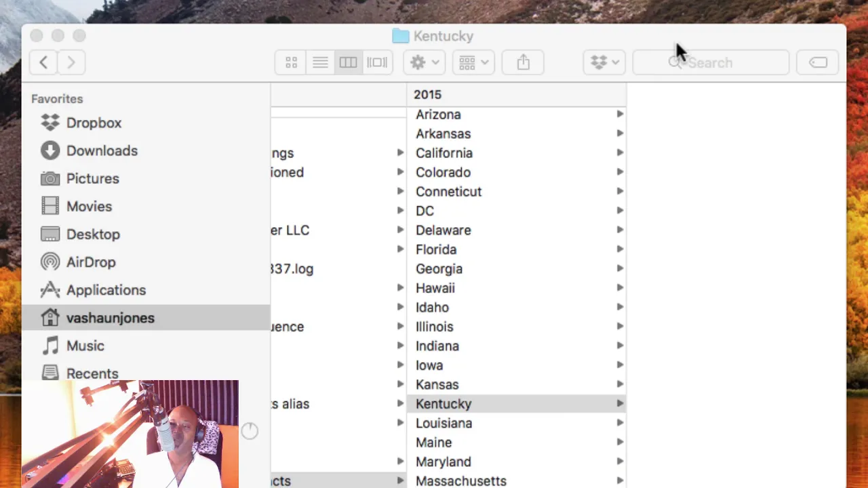Select the file ending in '337.log'
This screenshot has width=868, height=488.
(x=338, y=269)
